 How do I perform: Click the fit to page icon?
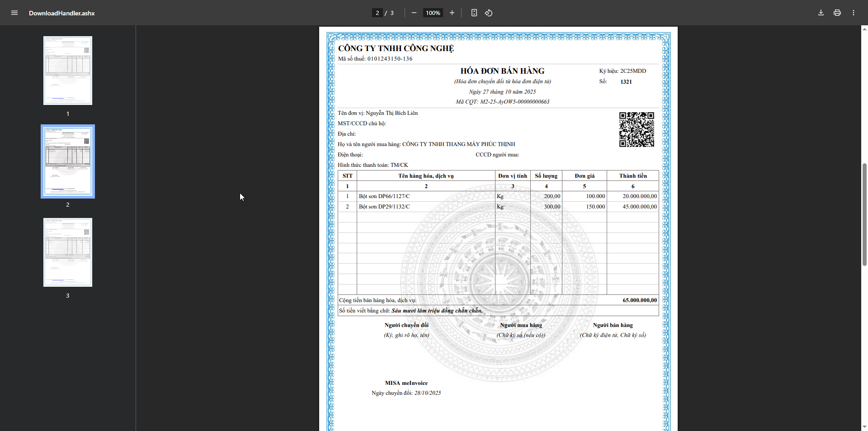click(x=474, y=13)
